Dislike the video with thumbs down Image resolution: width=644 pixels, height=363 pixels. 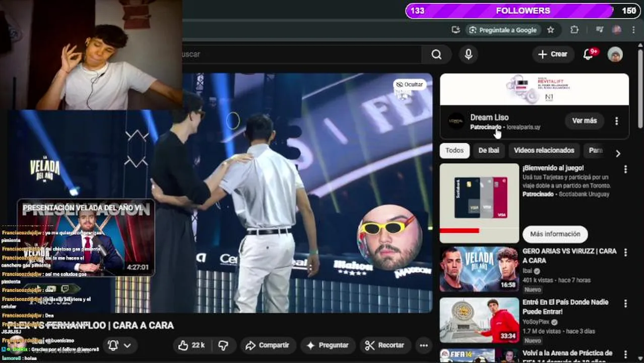point(223,345)
